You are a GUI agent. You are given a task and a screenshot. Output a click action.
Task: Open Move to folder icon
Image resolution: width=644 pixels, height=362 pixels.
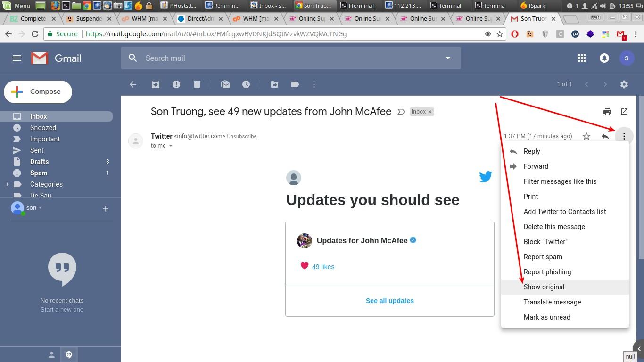274,84
